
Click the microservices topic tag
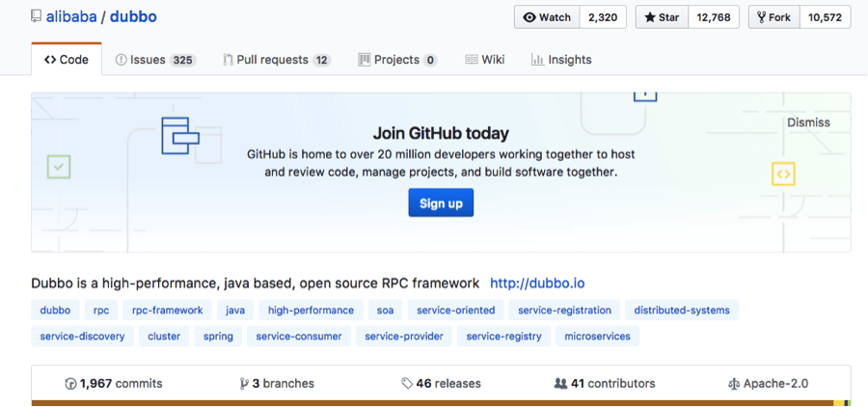pyautogui.click(x=597, y=337)
